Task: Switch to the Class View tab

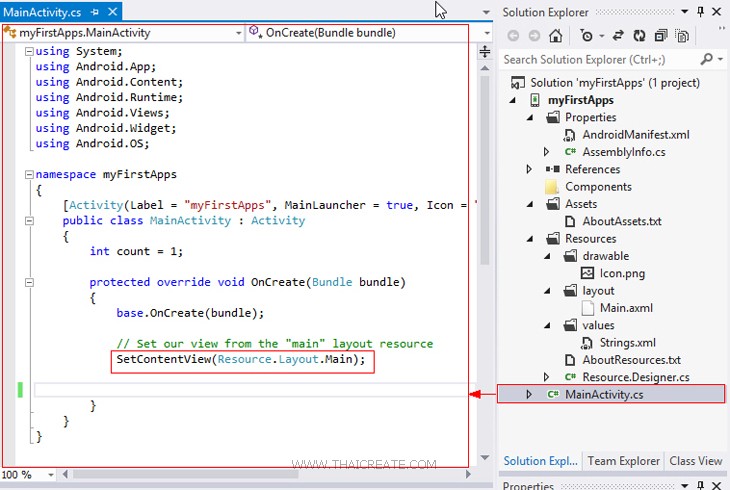Action: pyautogui.click(x=696, y=461)
